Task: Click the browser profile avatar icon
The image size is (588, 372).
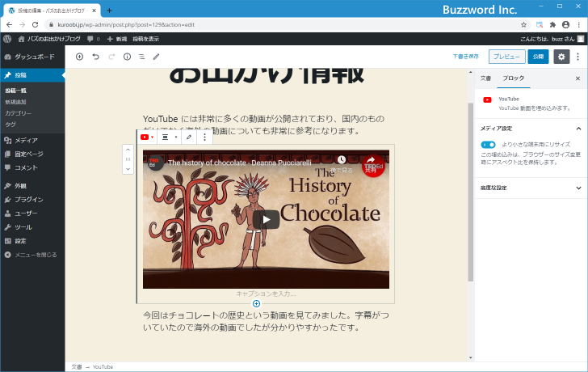Action: tap(566, 25)
